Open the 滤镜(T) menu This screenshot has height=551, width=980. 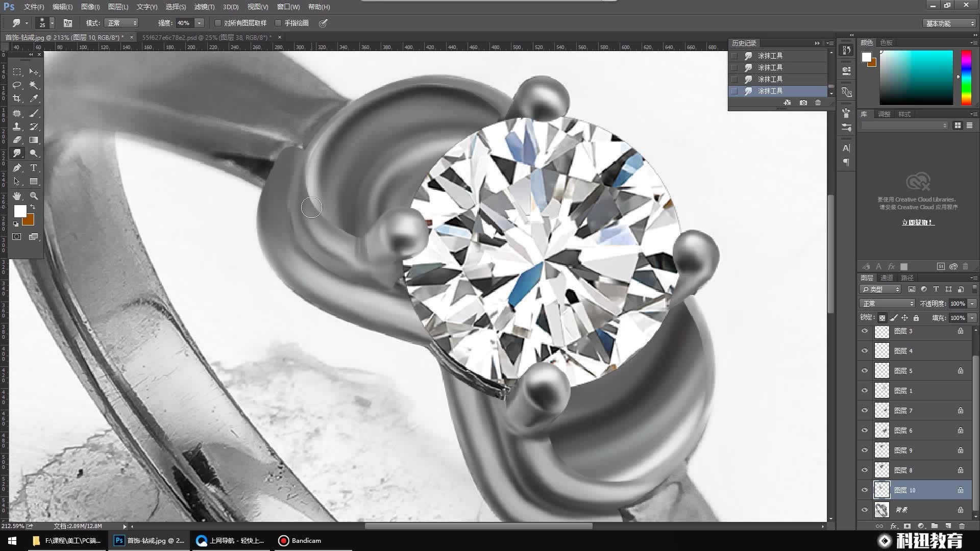pyautogui.click(x=204, y=7)
